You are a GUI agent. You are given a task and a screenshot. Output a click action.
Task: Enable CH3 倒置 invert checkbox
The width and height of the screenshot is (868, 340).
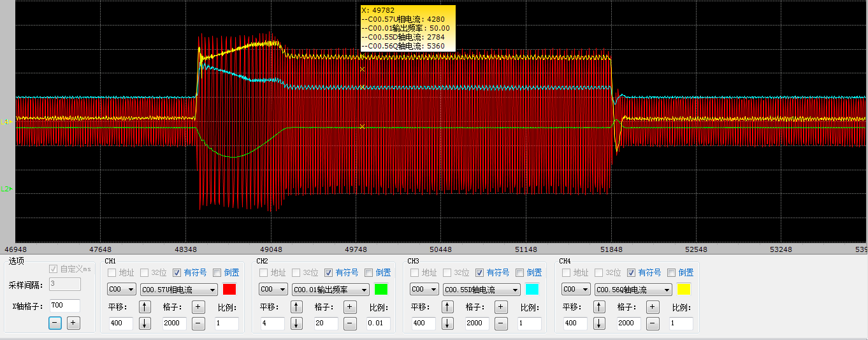(519, 272)
